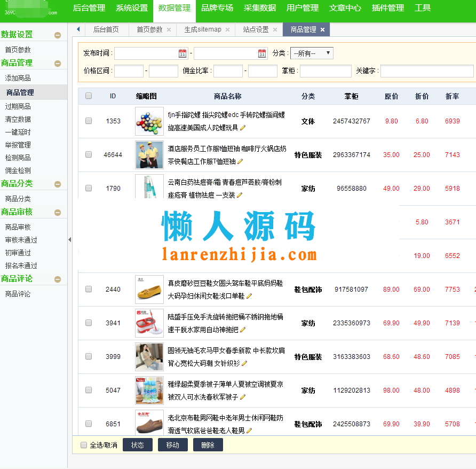Click edit pencil for yellow shoes product 2440

(x=249, y=296)
